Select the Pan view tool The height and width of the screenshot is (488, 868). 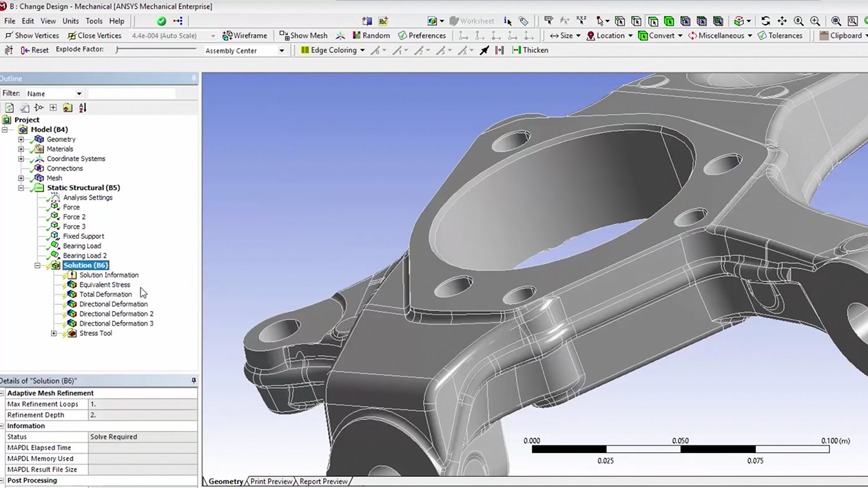782,21
